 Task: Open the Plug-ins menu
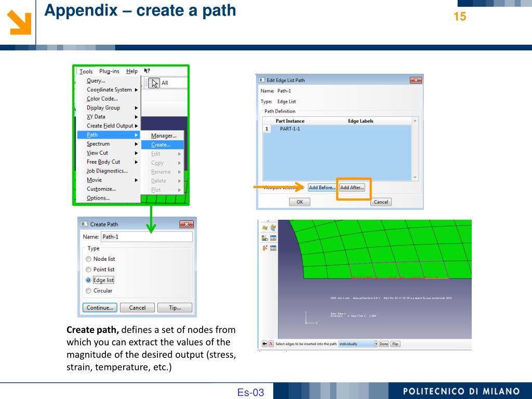point(109,71)
